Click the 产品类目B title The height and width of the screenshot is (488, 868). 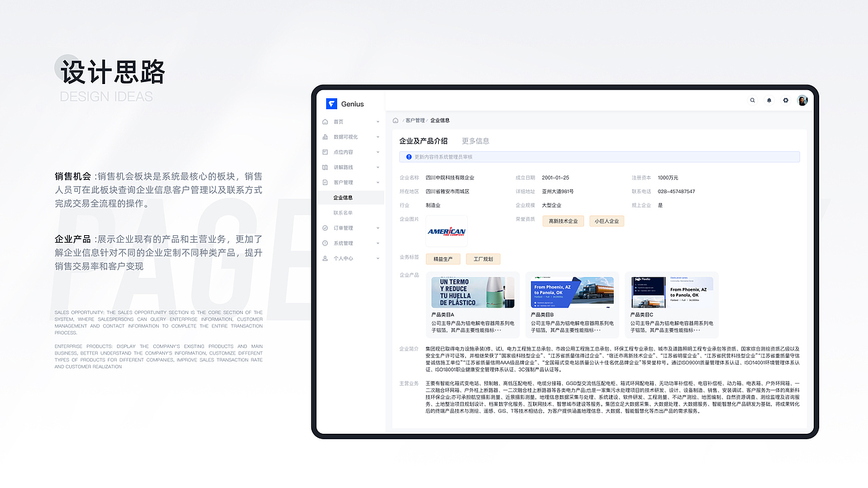pyautogui.click(x=542, y=315)
